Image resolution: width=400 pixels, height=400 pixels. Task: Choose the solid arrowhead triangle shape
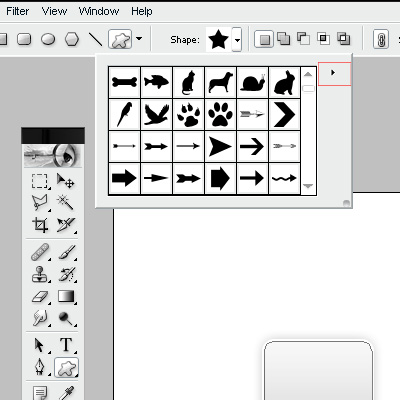(x=220, y=146)
